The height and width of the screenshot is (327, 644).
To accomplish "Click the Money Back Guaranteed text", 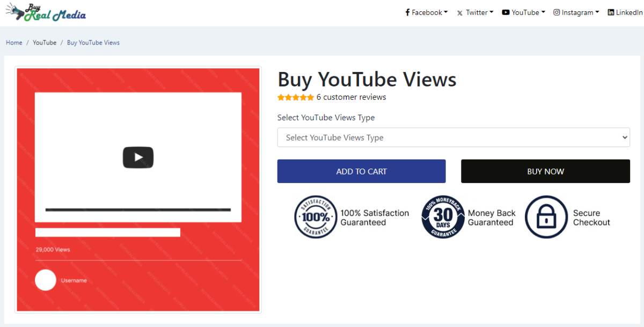I will coord(491,217).
